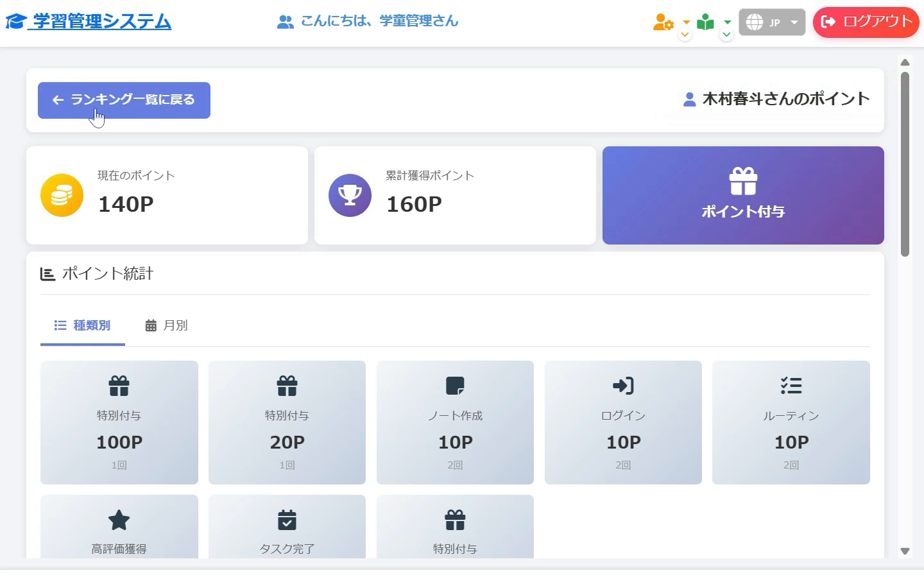The image size is (924, 575).
Task: Expand the orange caret next to user-settings
Action: point(686,22)
